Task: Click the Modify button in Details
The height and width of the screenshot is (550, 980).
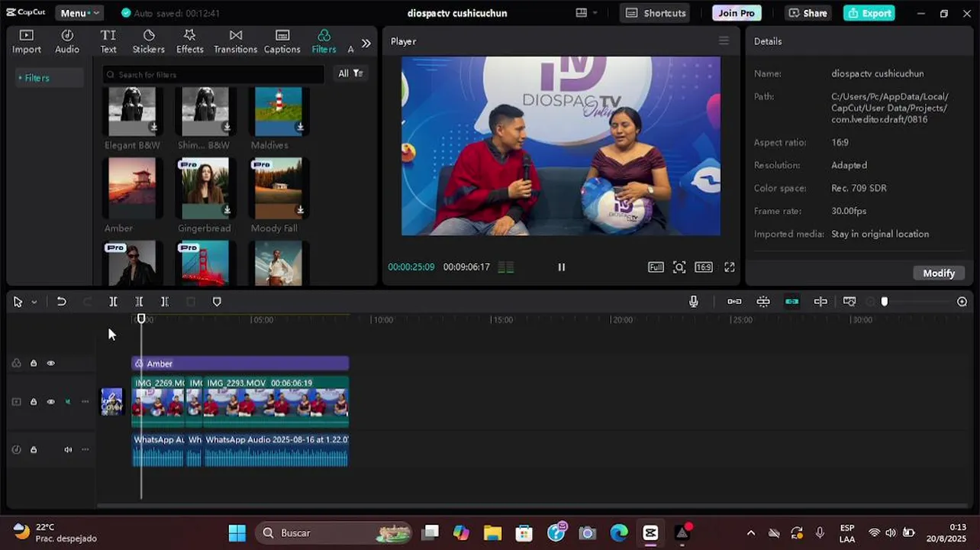Action: coord(939,273)
